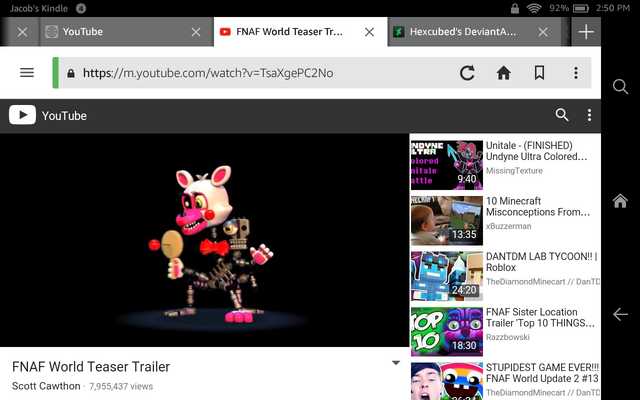
Task: Open YouTube search magnifier
Action: pos(562,115)
